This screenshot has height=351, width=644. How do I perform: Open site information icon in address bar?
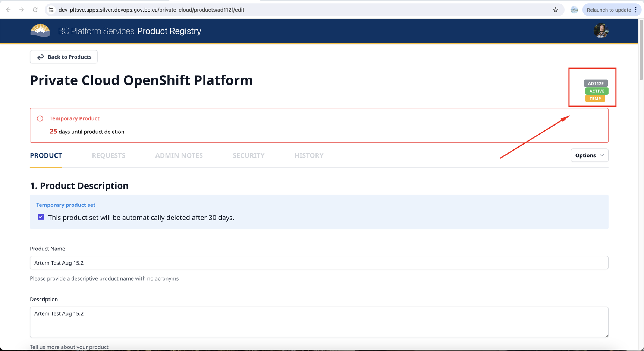click(x=51, y=10)
